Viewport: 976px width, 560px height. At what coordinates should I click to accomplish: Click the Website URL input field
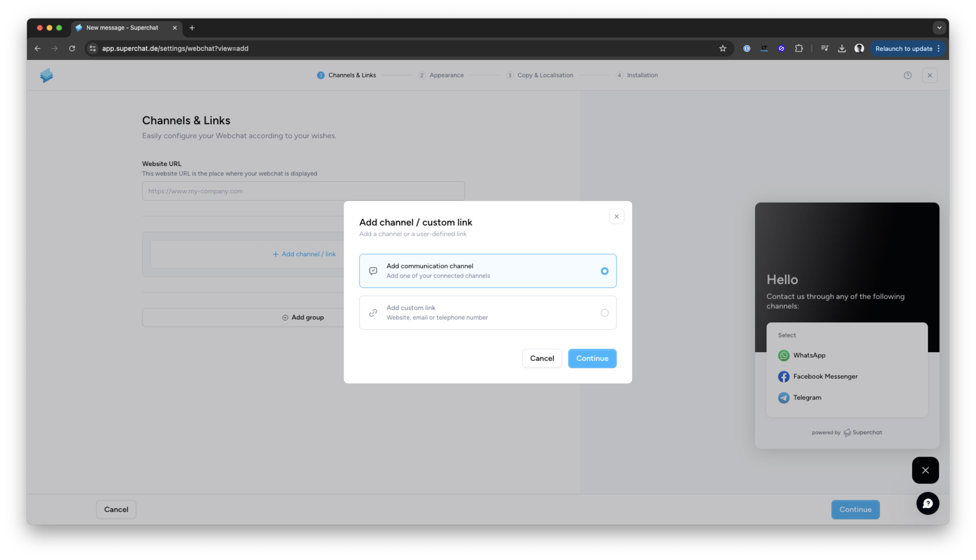click(x=303, y=191)
